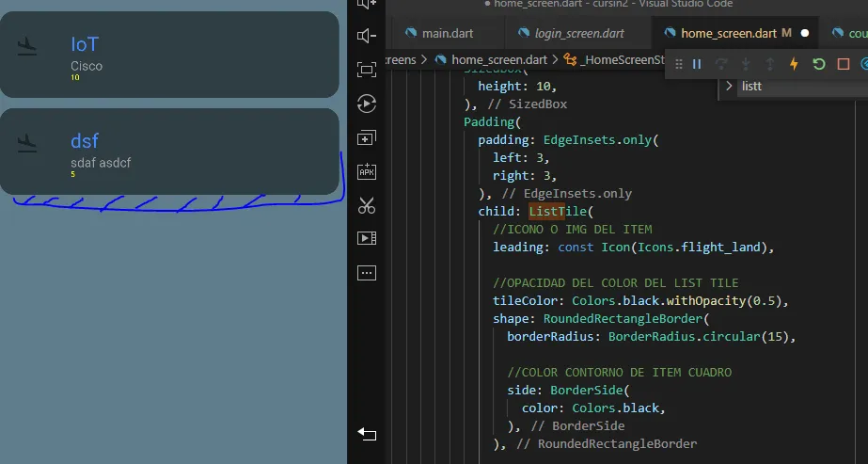Click the emulator take screenshot icon
The width and height of the screenshot is (868, 464).
367,70
